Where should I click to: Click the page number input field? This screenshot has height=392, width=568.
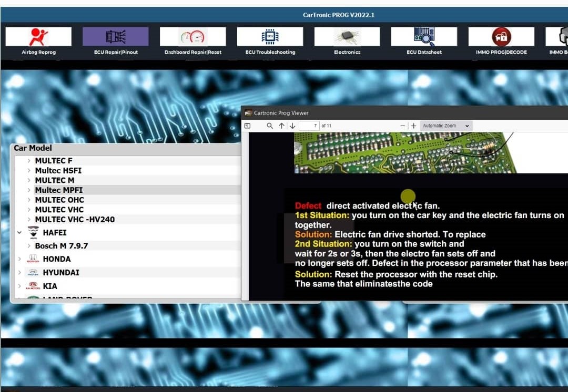(309, 126)
